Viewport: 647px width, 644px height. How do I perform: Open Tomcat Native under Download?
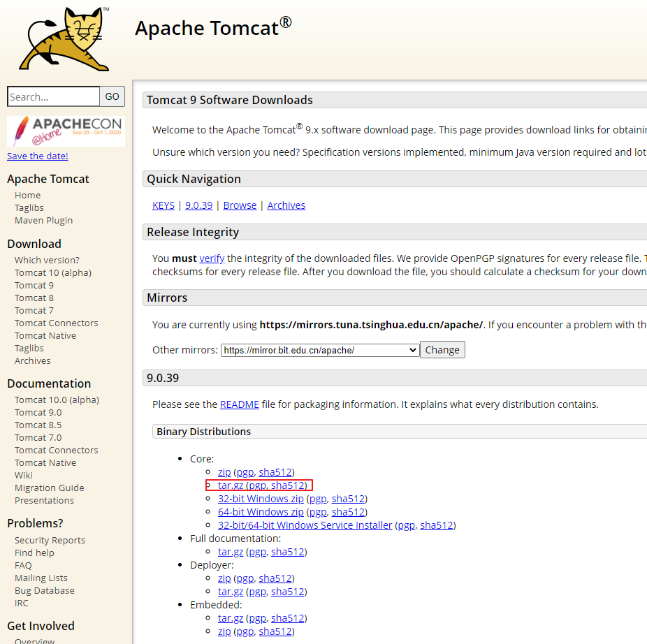45,335
